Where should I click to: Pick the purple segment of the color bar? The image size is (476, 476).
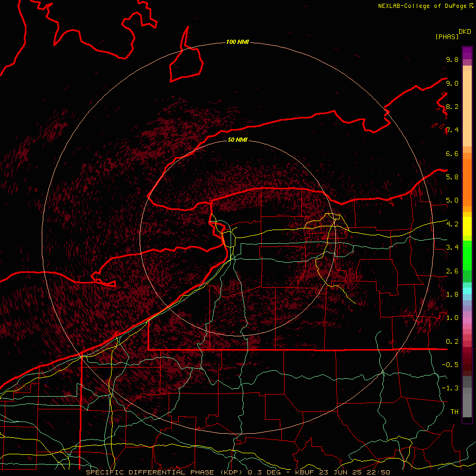point(467,53)
